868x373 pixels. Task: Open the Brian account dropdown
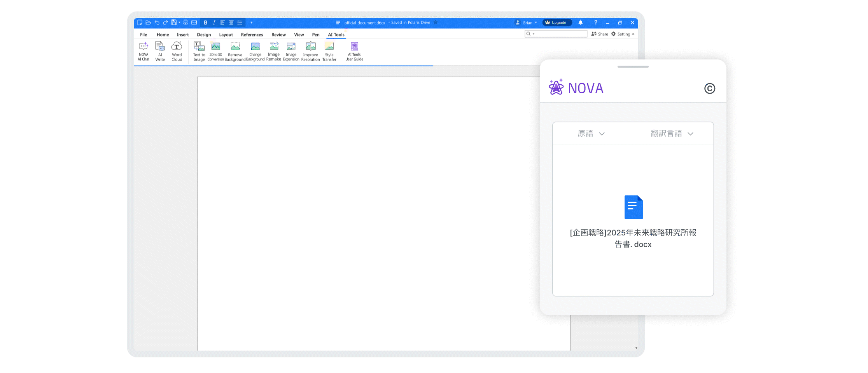(x=527, y=23)
